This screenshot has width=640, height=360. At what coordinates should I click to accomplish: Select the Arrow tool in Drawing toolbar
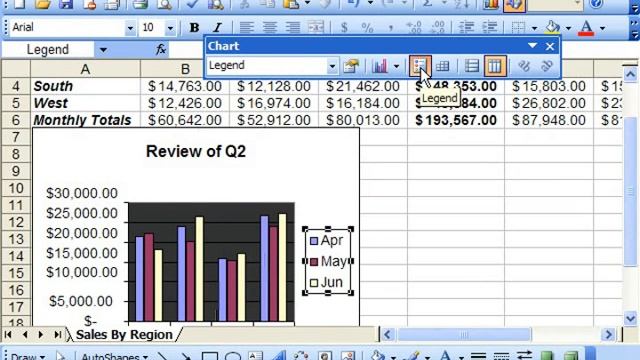click(186, 356)
